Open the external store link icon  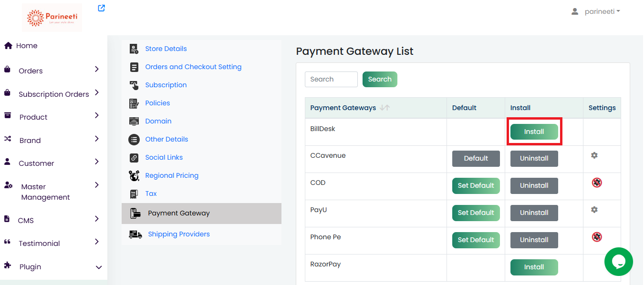pos(101,8)
